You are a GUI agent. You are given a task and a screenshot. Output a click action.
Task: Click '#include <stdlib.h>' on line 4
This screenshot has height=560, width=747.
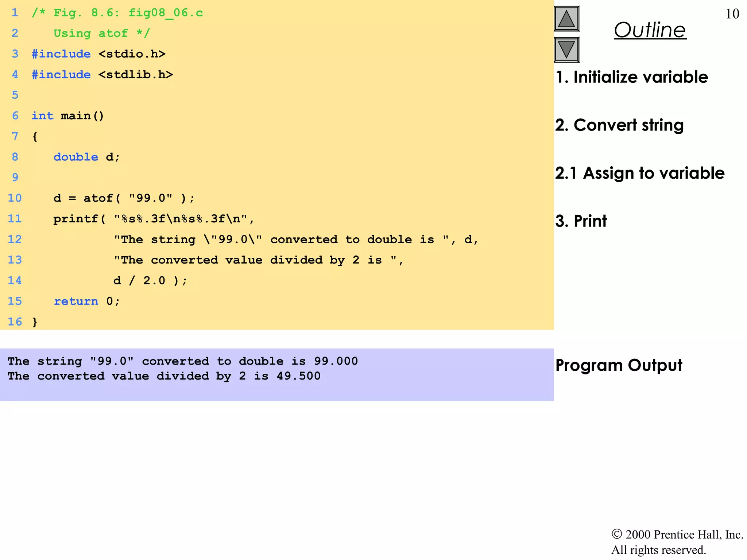pos(102,74)
